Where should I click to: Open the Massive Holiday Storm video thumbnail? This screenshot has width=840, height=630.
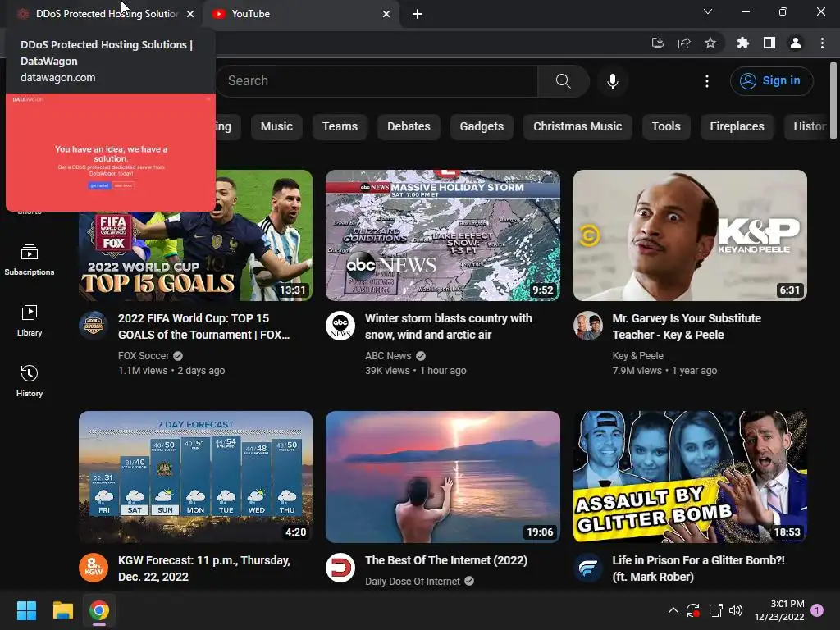tap(443, 235)
